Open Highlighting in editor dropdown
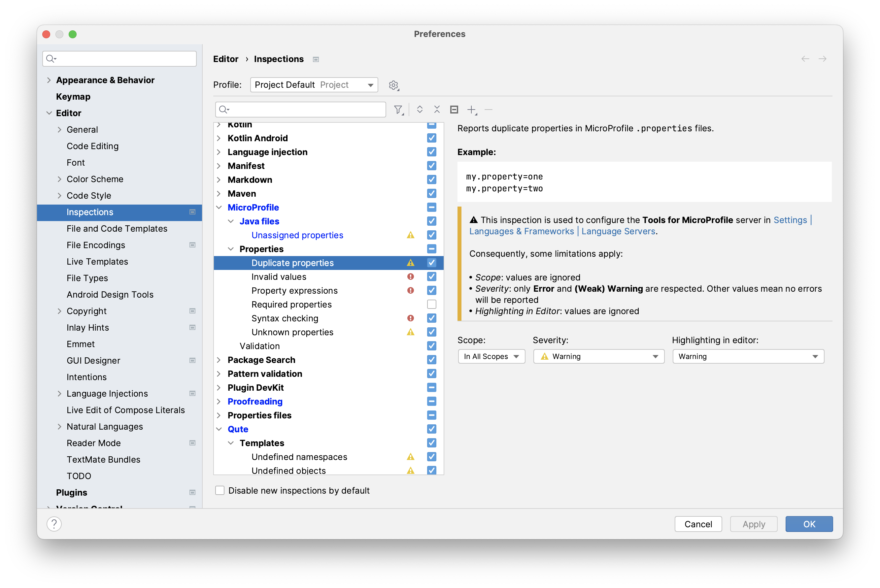 click(748, 357)
